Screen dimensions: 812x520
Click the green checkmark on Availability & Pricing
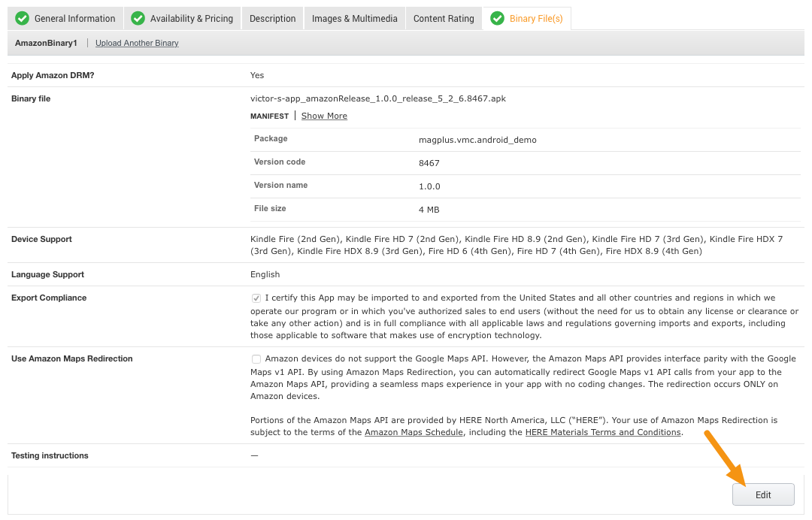tap(138, 19)
